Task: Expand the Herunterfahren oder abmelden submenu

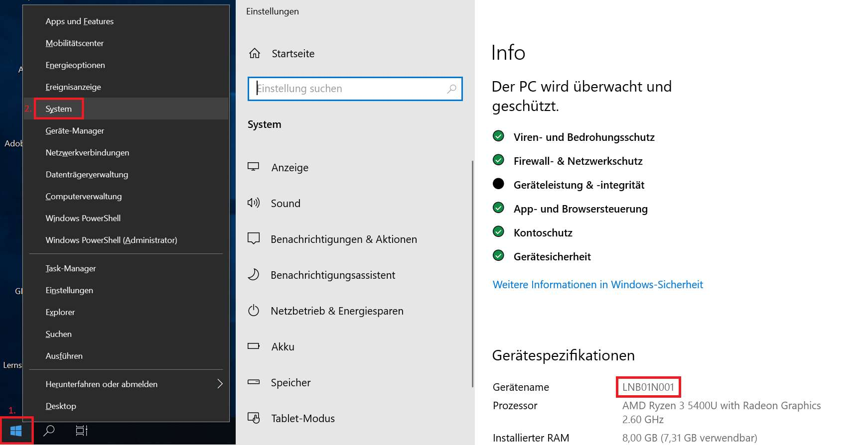Action: point(220,384)
